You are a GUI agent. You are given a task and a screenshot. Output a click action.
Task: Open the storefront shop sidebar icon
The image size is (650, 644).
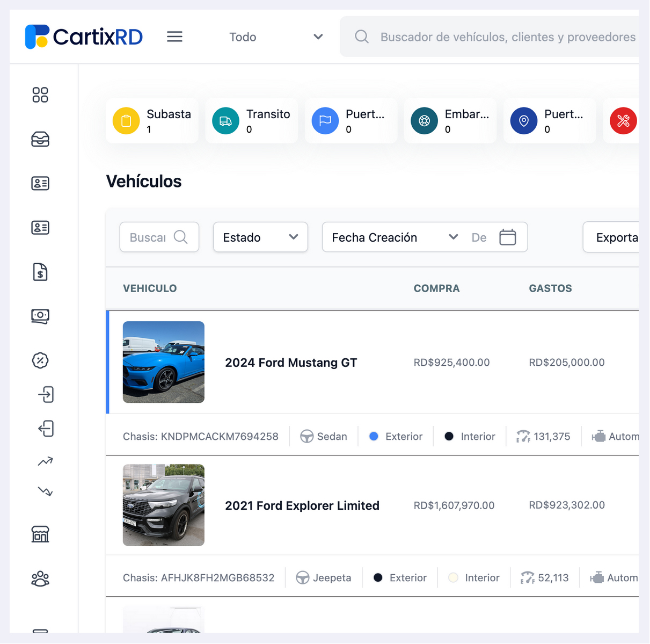point(40,534)
